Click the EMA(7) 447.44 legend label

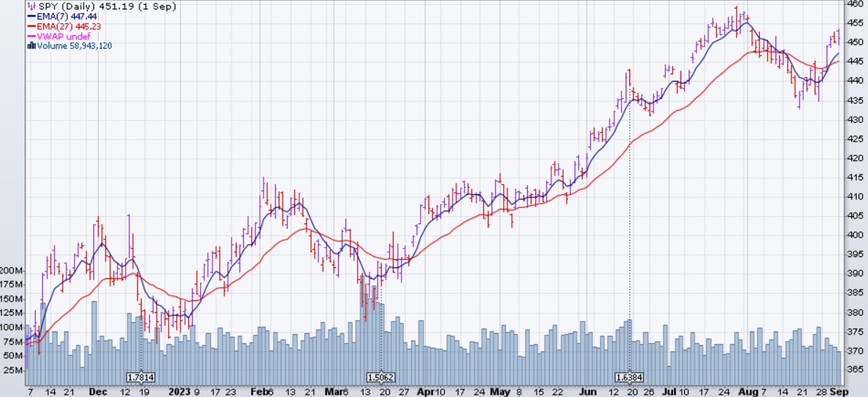click(67, 17)
